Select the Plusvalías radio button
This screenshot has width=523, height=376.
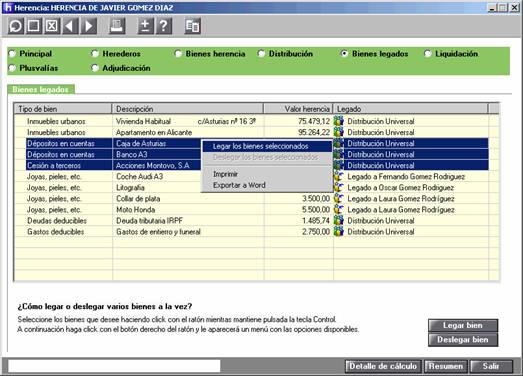[12, 68]
